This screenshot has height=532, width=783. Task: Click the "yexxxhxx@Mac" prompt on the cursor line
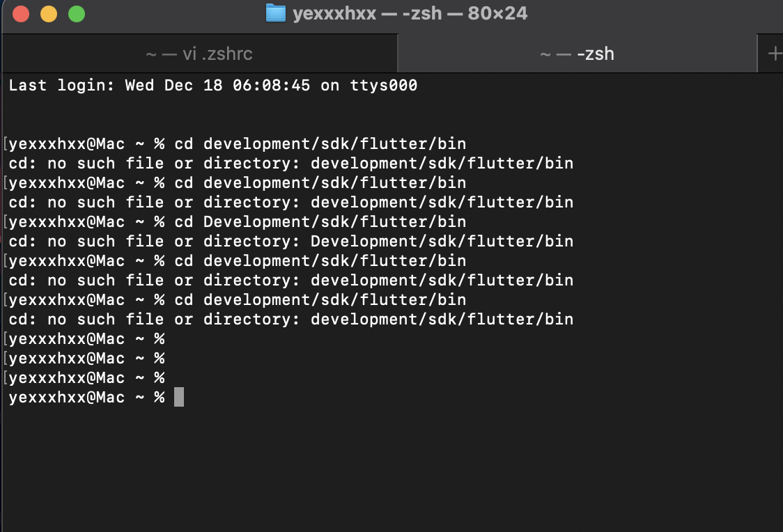click(x=67, y=397)
